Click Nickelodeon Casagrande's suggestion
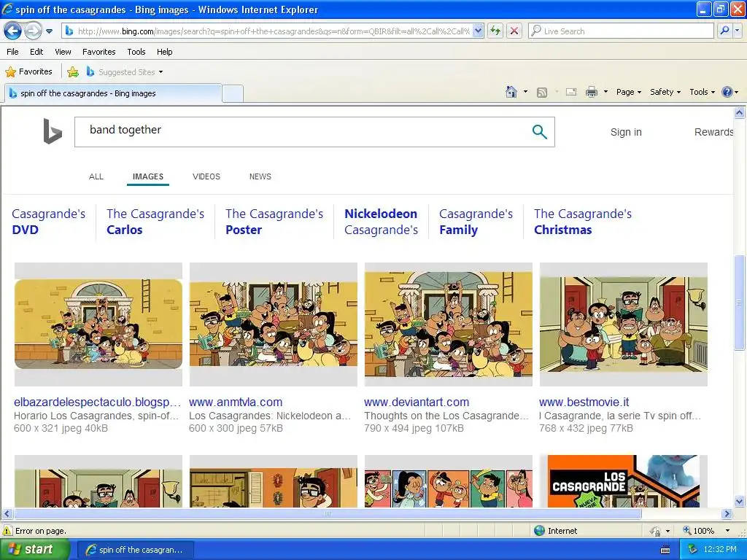 click(381, 222)
